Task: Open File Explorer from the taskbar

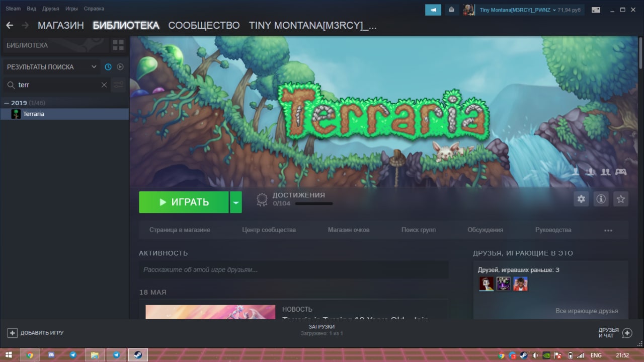Action: (95, 355)
